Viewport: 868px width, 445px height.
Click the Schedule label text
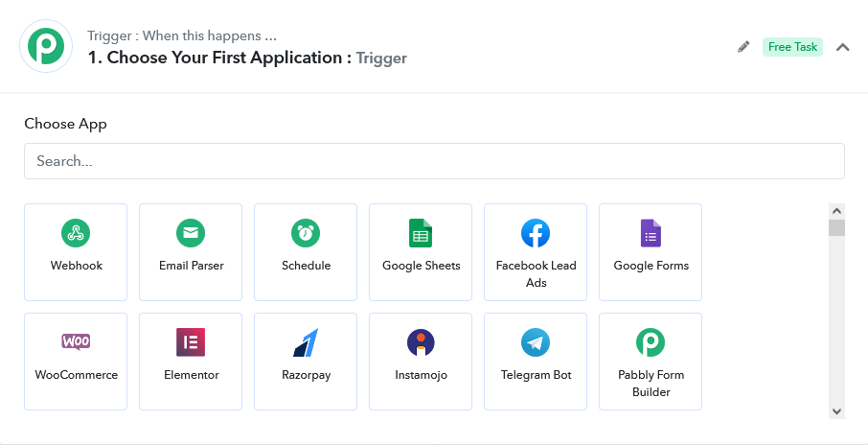click(x=307, y=266)
